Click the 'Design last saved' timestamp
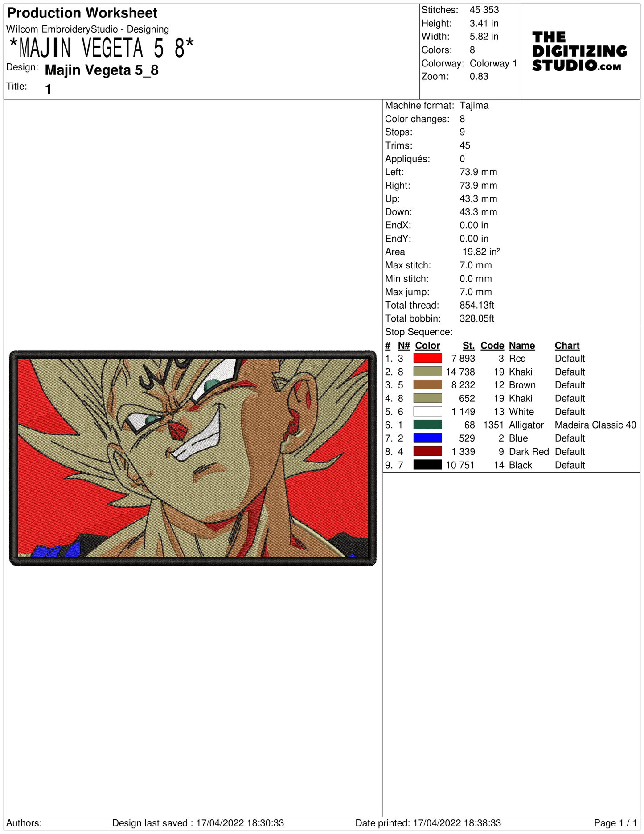The image size is (644, 834). (x=198, y=823)
